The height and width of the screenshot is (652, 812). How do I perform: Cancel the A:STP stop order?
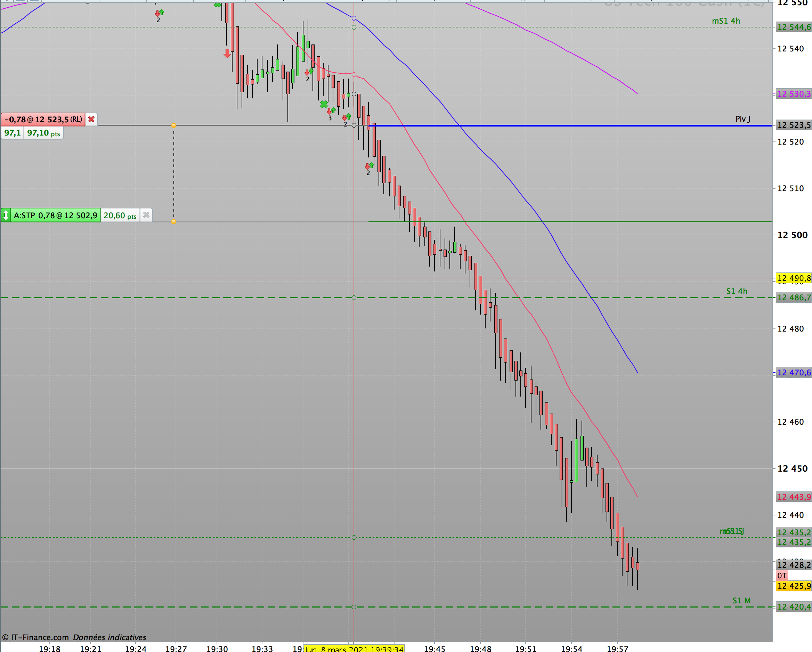coord(146,215)
